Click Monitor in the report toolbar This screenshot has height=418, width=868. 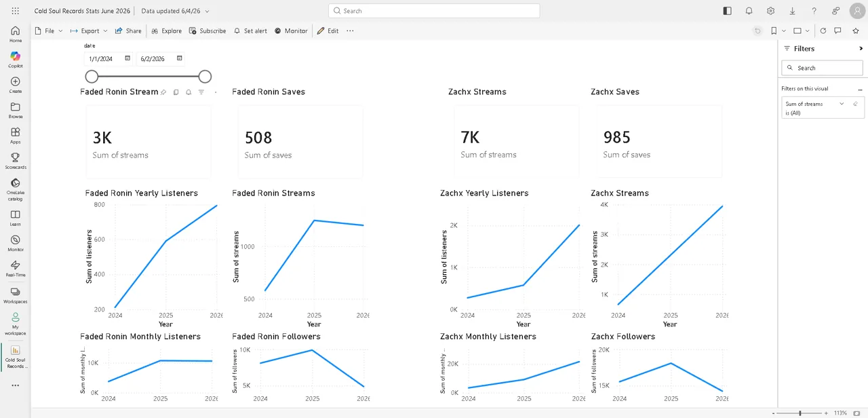click(291, 31)
